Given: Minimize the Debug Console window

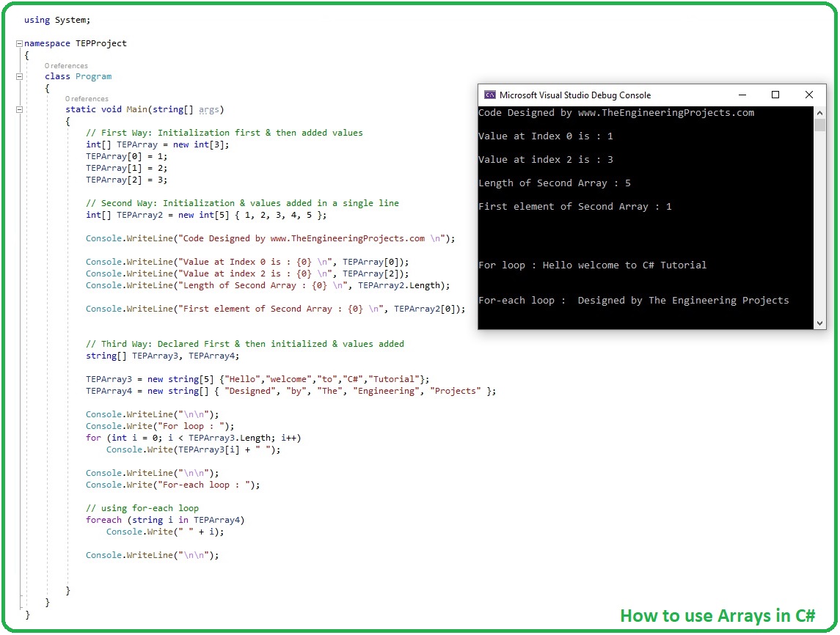Looking at the screenshot, I should (742, 95).
